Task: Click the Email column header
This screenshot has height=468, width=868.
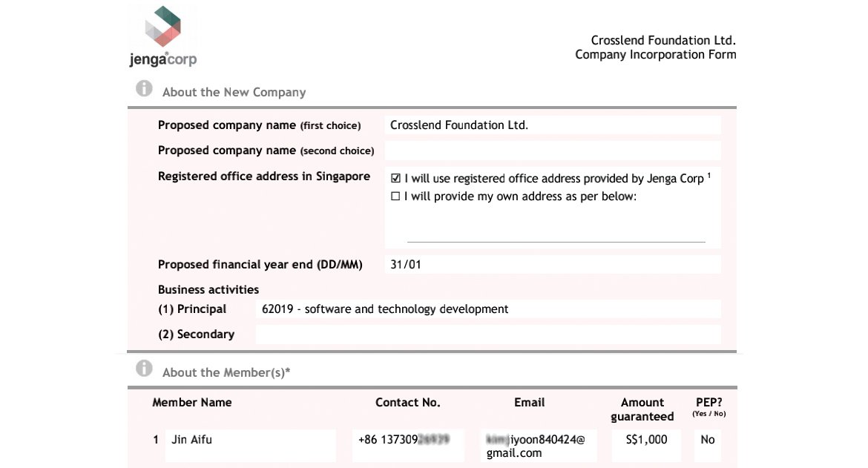Action: point(529,403)
